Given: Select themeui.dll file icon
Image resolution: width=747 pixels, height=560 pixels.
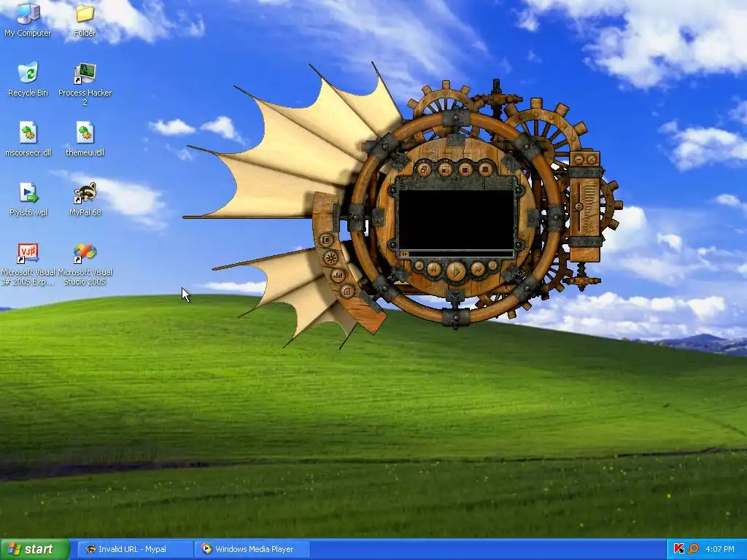Looking at the screenshot, I should (x=85, y=139).
